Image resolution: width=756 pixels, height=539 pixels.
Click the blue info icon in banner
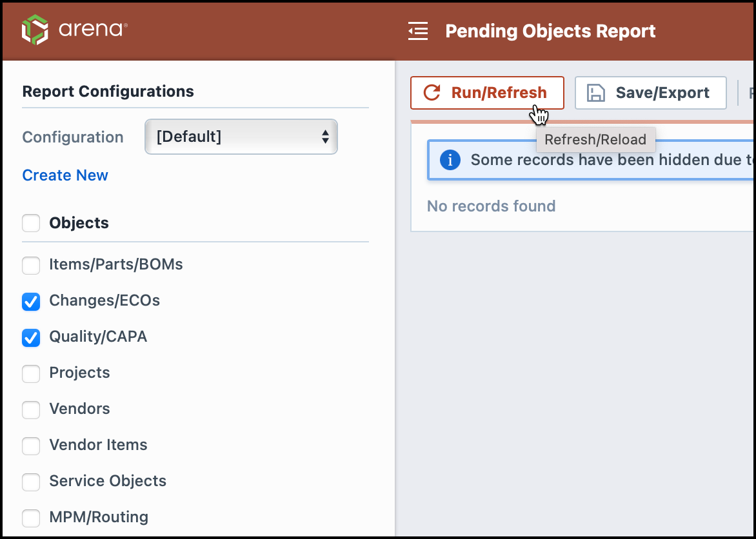pos(450,160)
